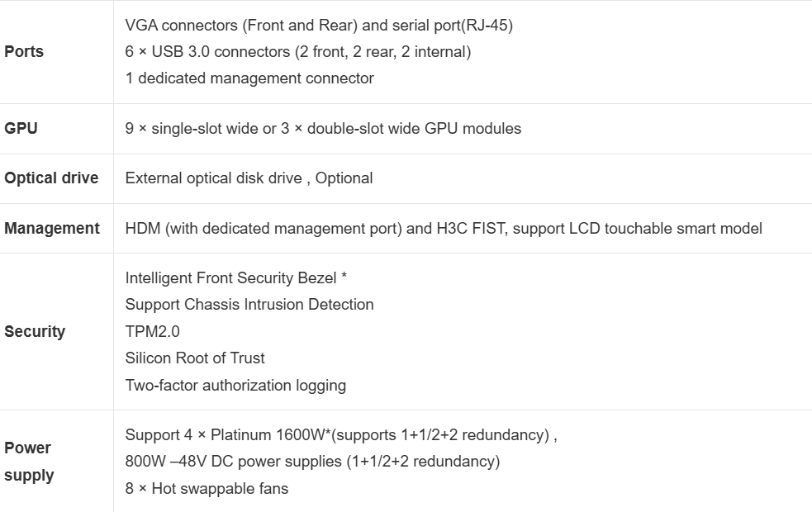The height and width of the screenshot is (512, 812).
Task: Select the Silicon Root of Trust line
Action: [x=195, y=358]
